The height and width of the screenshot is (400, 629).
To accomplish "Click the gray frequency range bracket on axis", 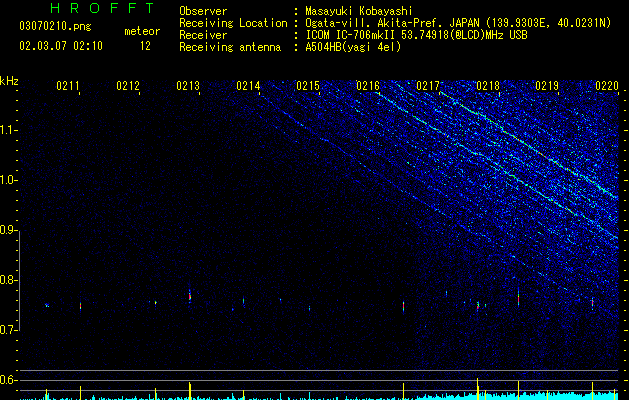I will pos(20,280).
